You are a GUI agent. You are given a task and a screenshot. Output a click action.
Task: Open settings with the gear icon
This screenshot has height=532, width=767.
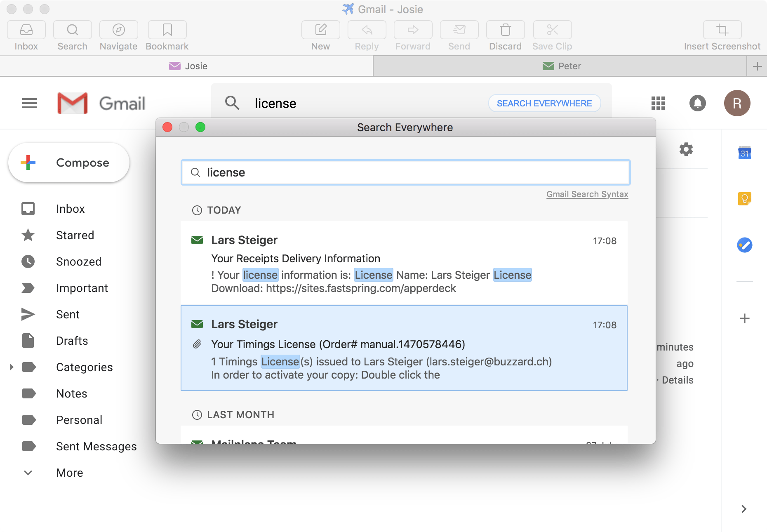point(686,149)
